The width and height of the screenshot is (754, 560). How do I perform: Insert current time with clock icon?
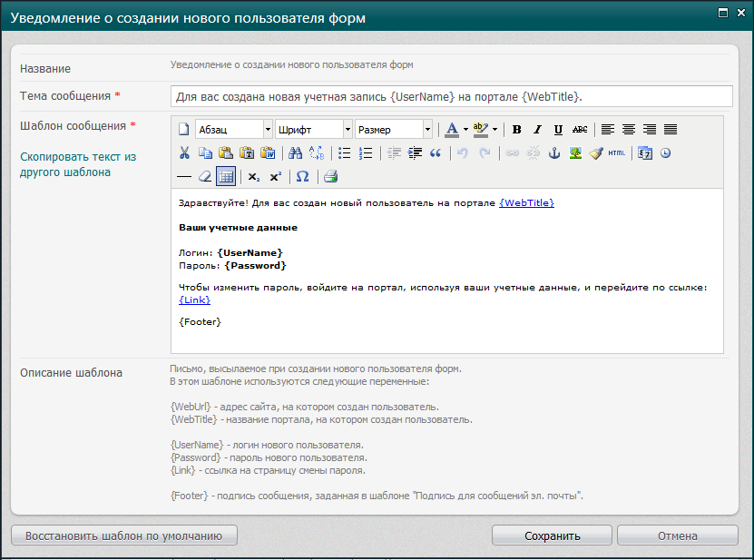click(x=665, y=153)
